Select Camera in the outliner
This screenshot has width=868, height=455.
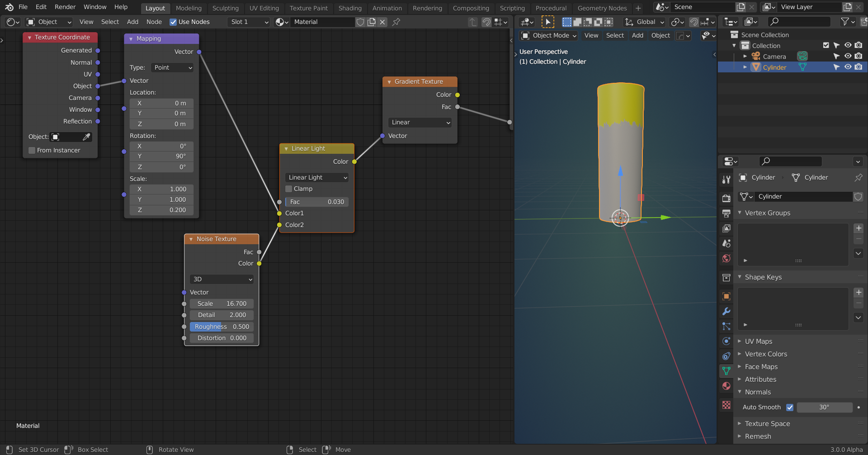[774, 57]
